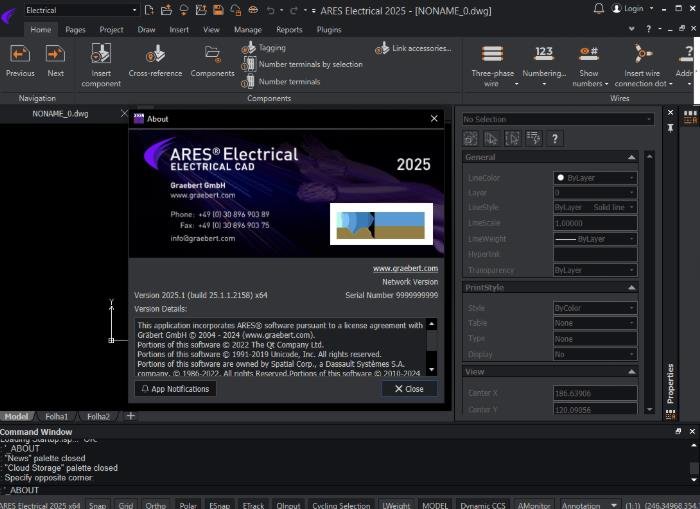
Task: Click the Undo arrow
Action: click(x=271, y=10)
